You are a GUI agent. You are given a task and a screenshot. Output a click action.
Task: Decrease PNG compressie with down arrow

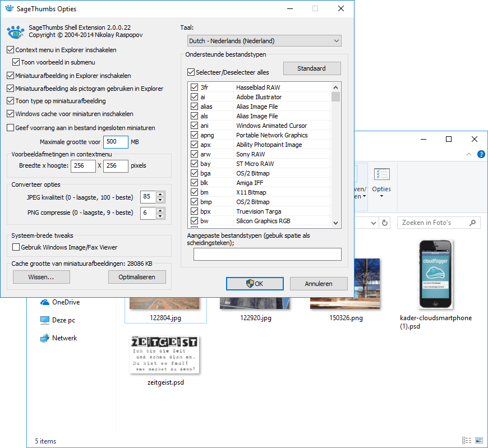160,216
